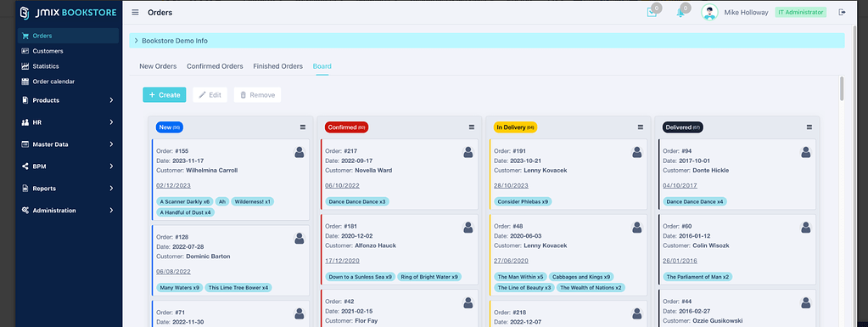868x327 pixels.
Task: Click user avatar on order #71 card
Action: (300, 313)
